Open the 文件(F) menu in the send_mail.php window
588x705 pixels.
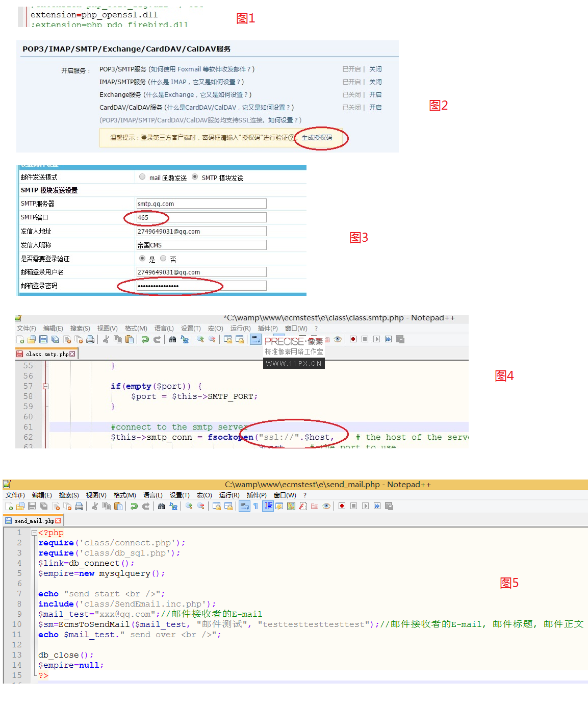pyautogui.click(x=15, y=495)
